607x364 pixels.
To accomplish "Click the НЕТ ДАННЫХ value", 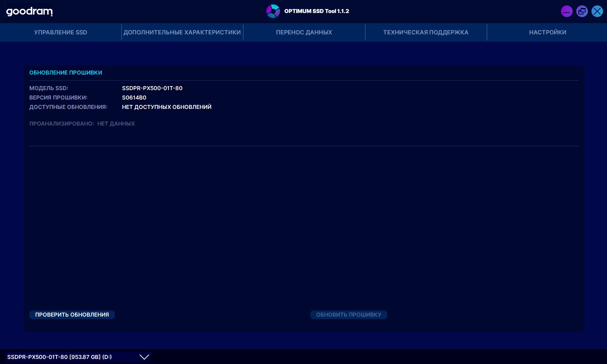I will pos(116,124).
